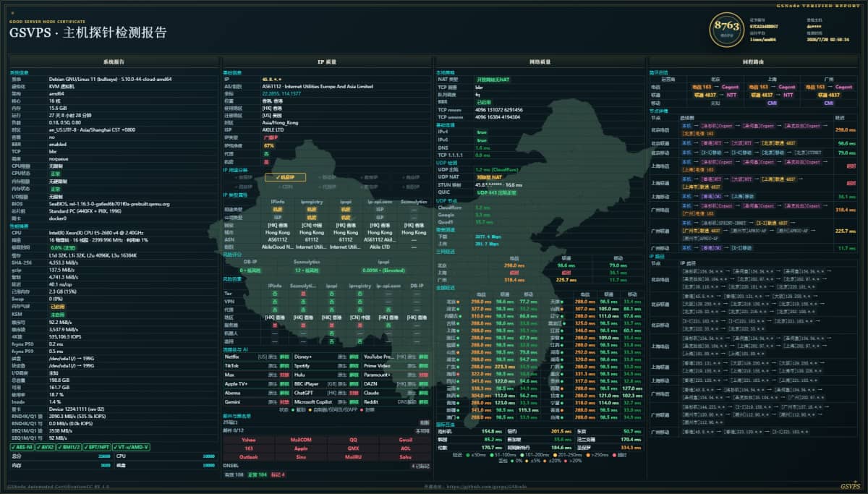Select the checked 机房IP usage chip
868x494 pixels.
(x=285, y=176)
